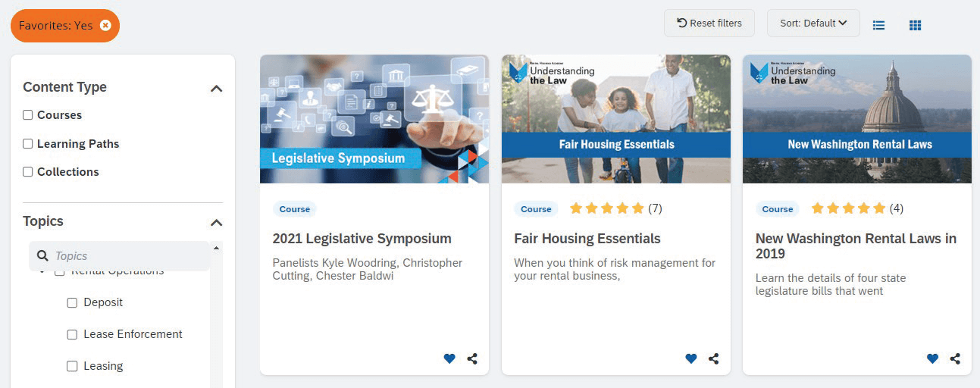
Task: Switch to list view layout
Action: tap(879, 25)
